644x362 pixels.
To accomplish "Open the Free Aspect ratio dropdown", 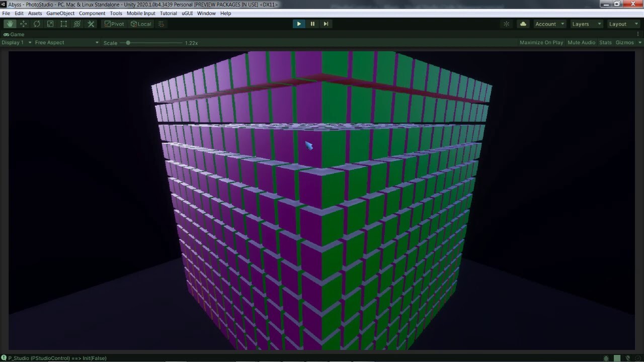I will [x=65, y=42].
